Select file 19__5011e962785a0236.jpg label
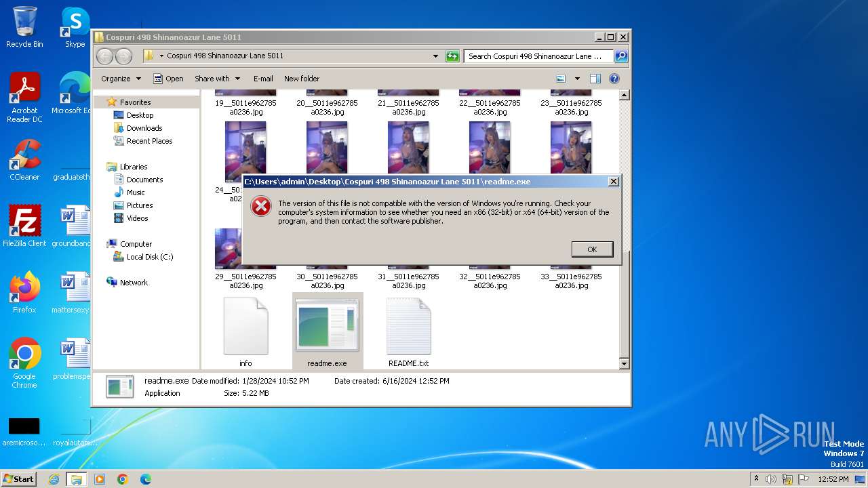The image size is (868, 488). click(245, 108)
